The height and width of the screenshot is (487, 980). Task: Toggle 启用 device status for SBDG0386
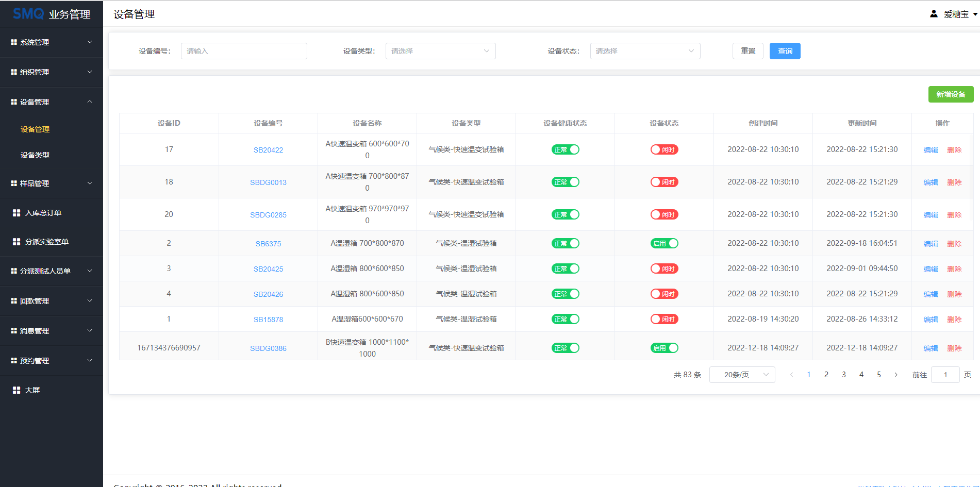coord(665,348)
